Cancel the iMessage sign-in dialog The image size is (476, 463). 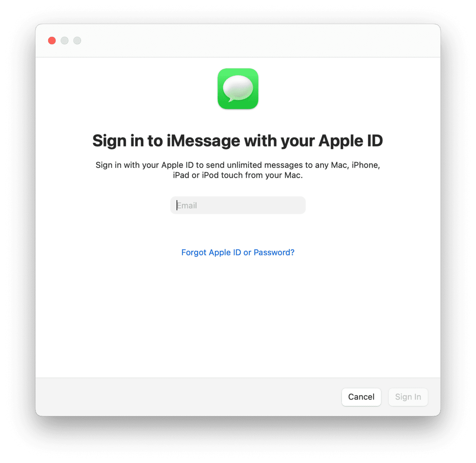(x=361, y=397)
